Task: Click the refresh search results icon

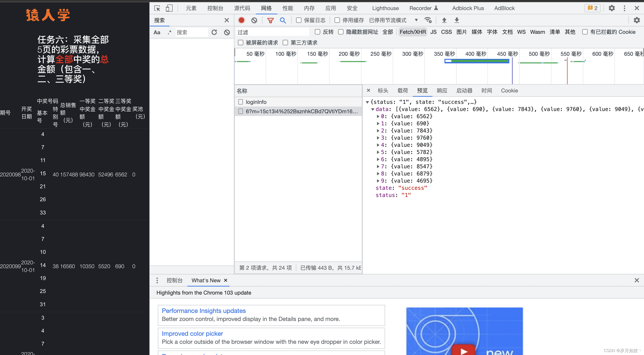Action: (x=214, y=32)
